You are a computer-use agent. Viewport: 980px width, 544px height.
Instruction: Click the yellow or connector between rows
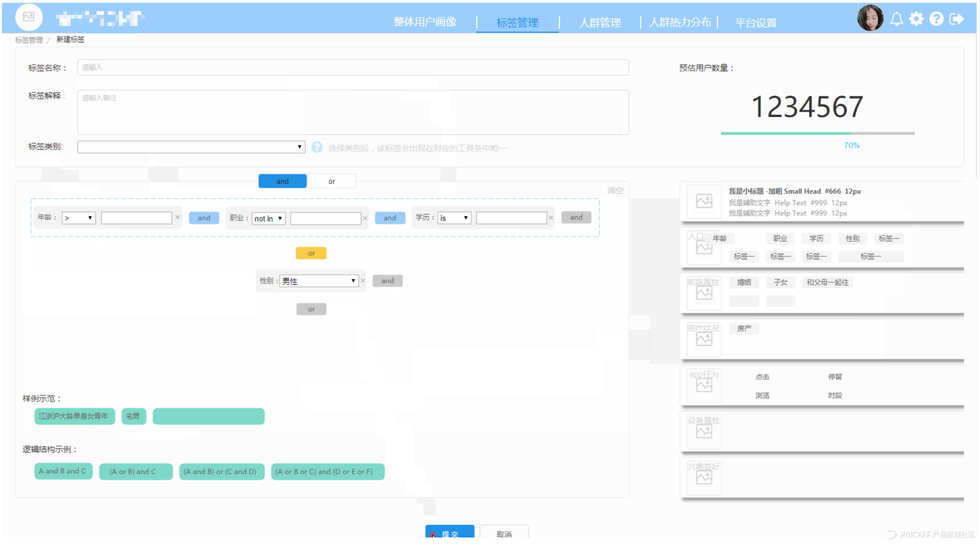311,253
